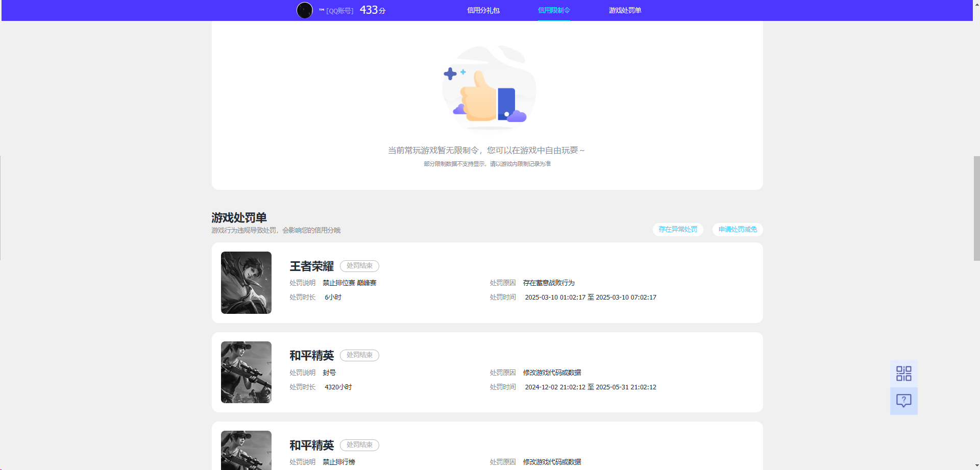Click the 2024-12-02 21:02:12 punishment time range
This screenshot has height=470, width=980.
pos(591,387)
